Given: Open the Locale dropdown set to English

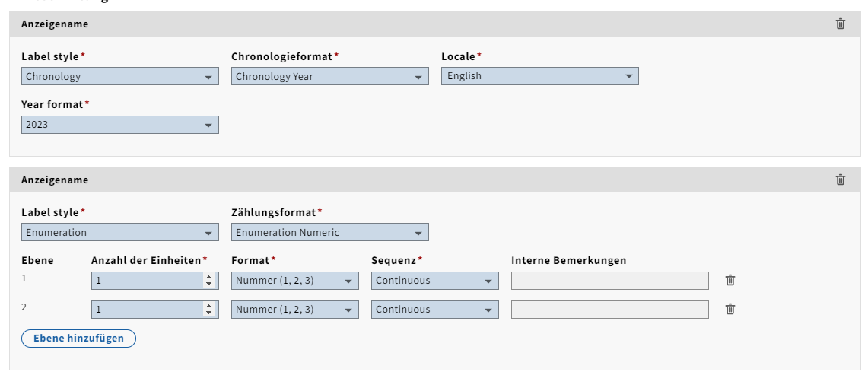Looking at the screenshot, I should [x=540, y=76].
